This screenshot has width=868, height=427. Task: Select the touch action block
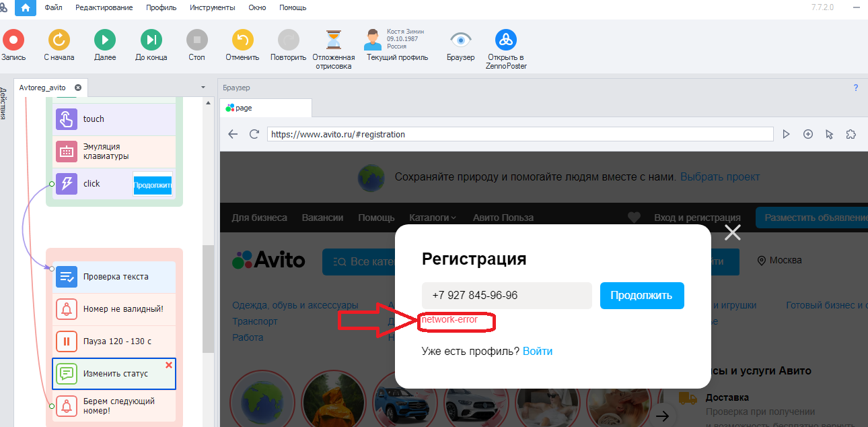[x=114, y=119]
